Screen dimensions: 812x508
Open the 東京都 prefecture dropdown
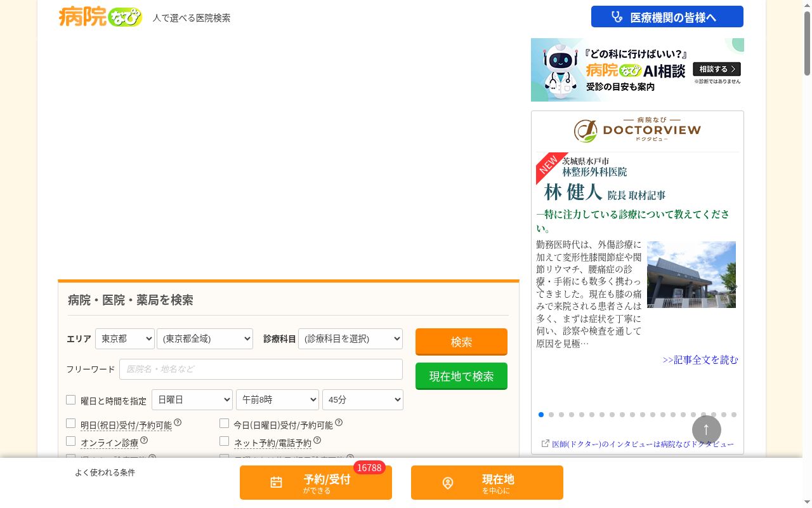coord(125,338)
